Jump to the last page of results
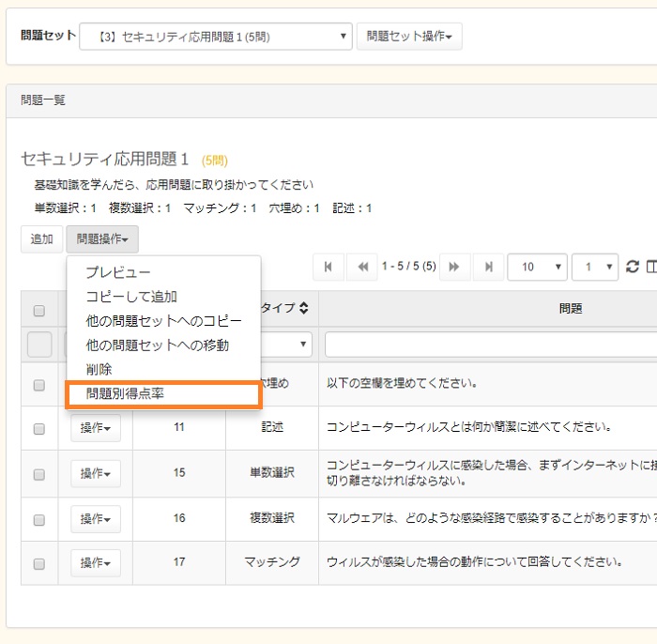This screenshot has height=644, width=657. [488, 268]
